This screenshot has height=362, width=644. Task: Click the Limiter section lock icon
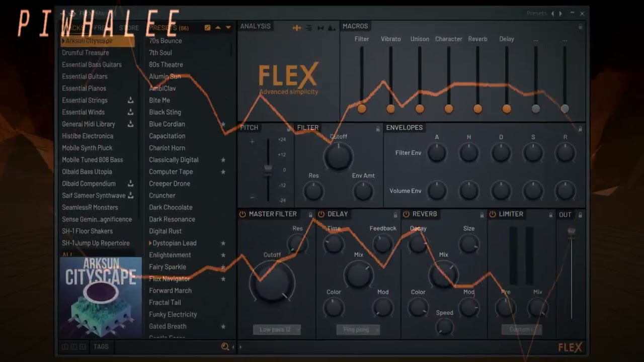point(551,215)
